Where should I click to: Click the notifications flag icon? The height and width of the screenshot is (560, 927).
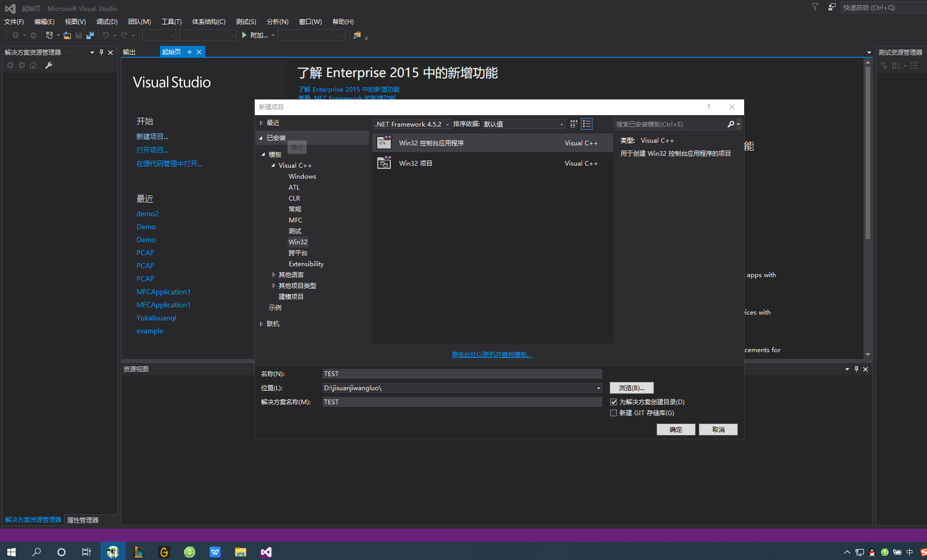point(815,7)
